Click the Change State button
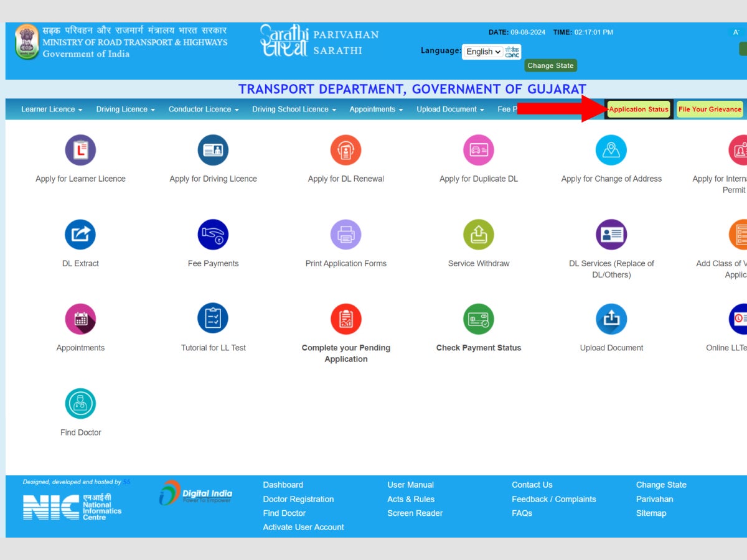The image size is (747, 560). point(550,65)
